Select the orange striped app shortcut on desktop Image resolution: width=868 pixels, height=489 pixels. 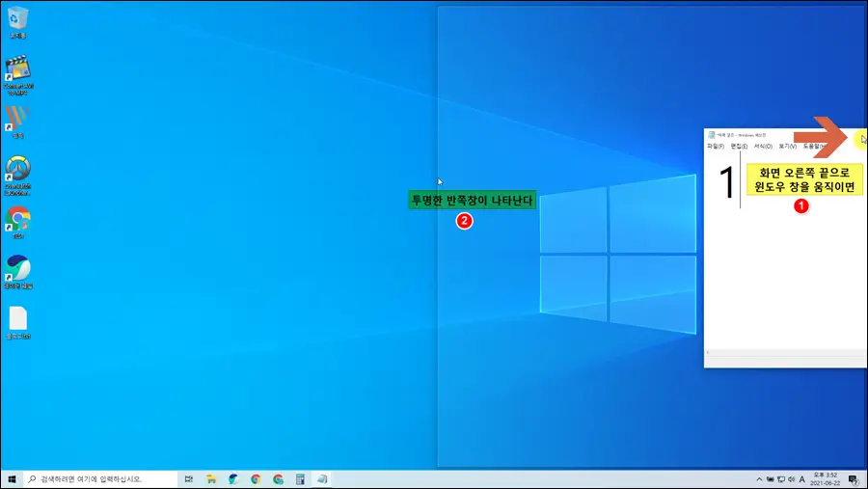pyautogui.click(x=17, y=122)
